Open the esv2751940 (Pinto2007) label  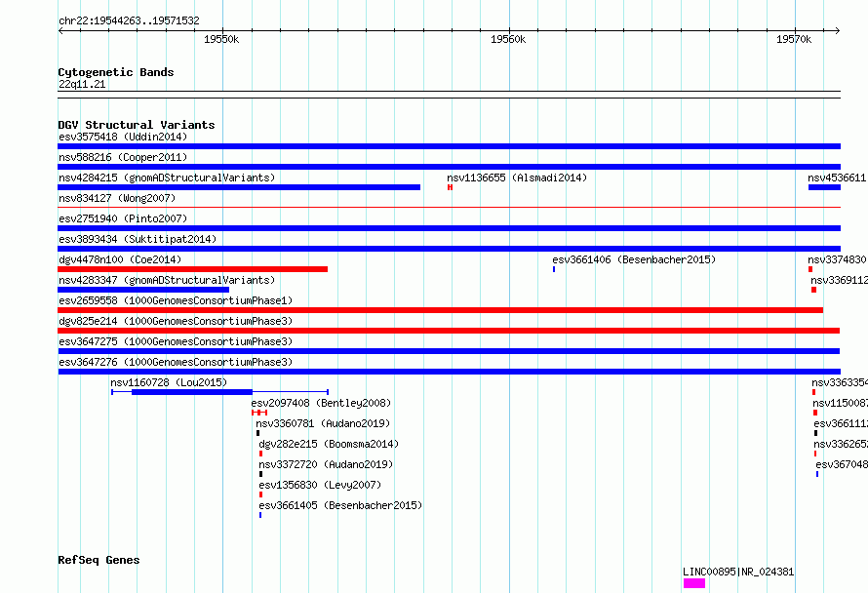[123, 218]
